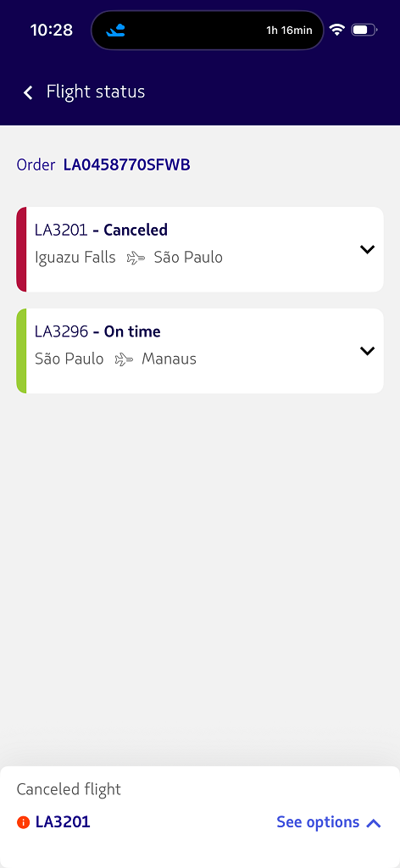Open See options for canceled flight
The image size is (400, 868).
tap(329, 822)
